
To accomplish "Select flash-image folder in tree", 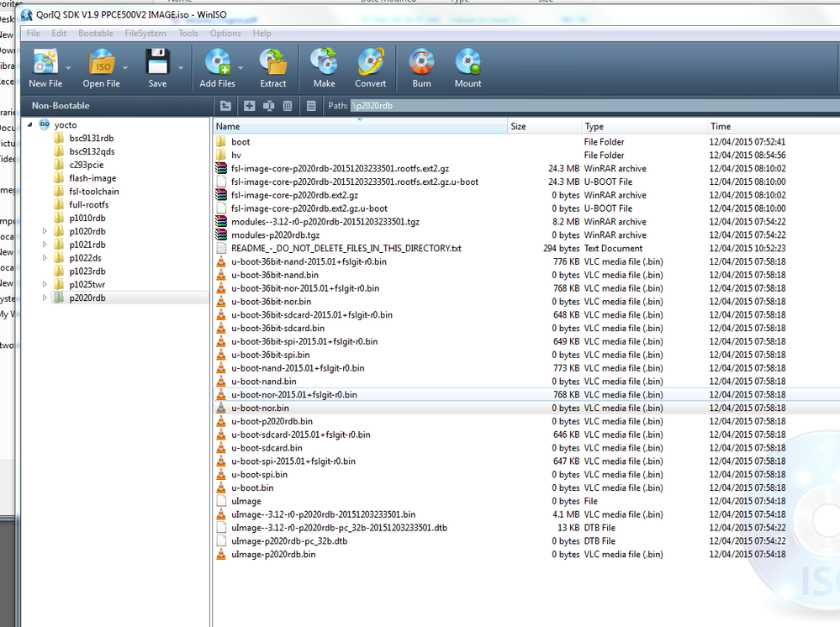I will (92, 178).
